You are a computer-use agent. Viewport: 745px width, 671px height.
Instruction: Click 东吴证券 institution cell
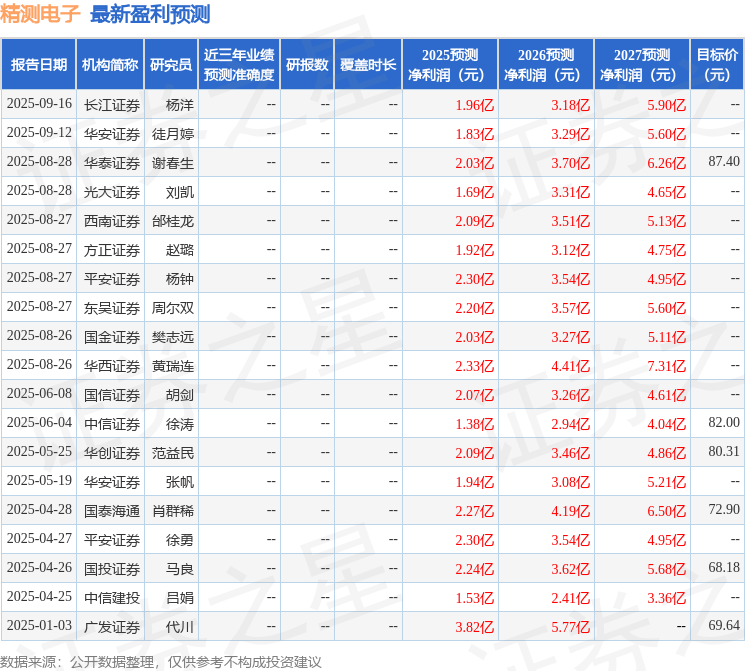(112, 308)
